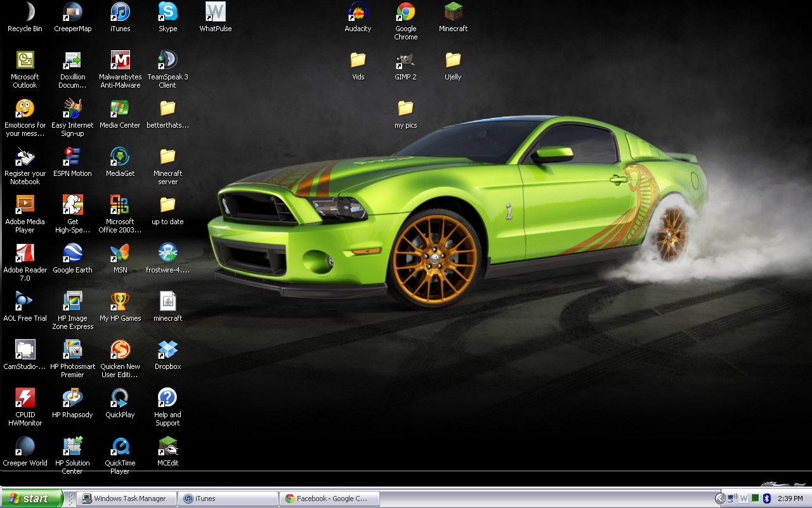
Task: Switch to Windows Task Manager taskbar button
Action: tap(126, 498)
